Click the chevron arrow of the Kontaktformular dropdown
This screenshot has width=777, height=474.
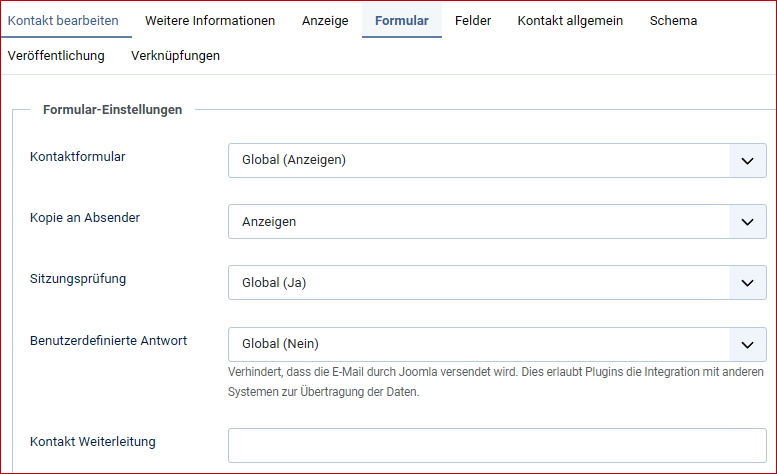(746, 160)
